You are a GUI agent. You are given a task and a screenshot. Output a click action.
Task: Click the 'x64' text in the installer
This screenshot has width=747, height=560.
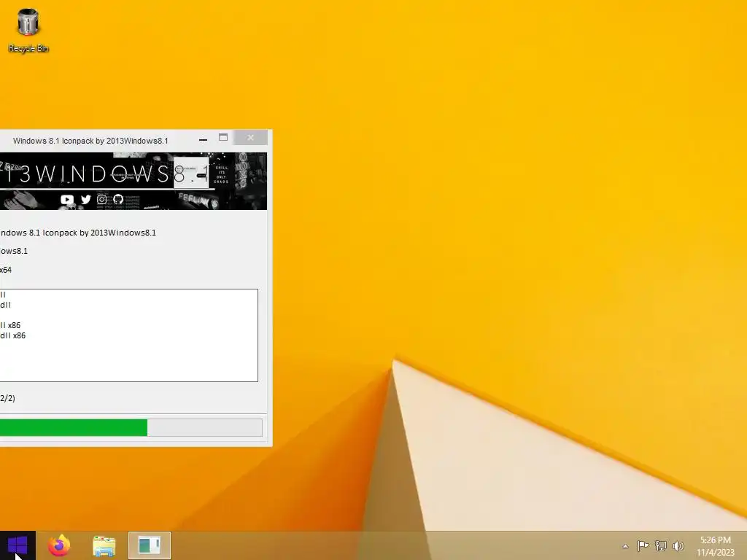tap(6, 270)
